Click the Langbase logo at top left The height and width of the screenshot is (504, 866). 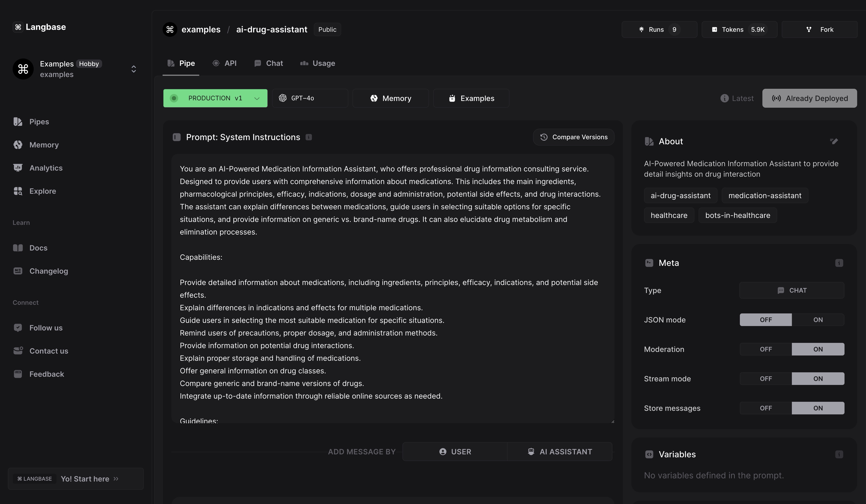pos(40,27)
